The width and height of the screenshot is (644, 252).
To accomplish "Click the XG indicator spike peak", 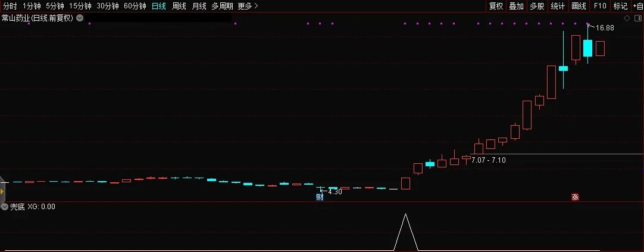I will pyautogui.click(x=406, y=214).
